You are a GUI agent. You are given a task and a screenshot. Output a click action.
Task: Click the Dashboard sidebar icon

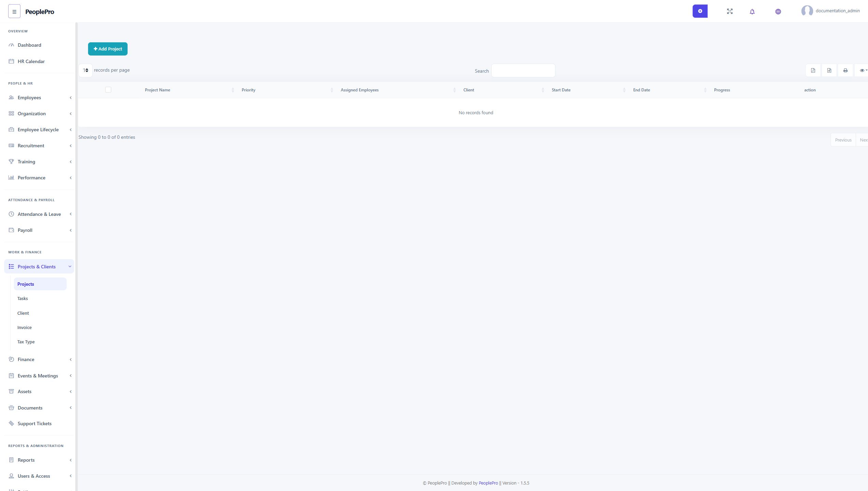click(11, 45)
